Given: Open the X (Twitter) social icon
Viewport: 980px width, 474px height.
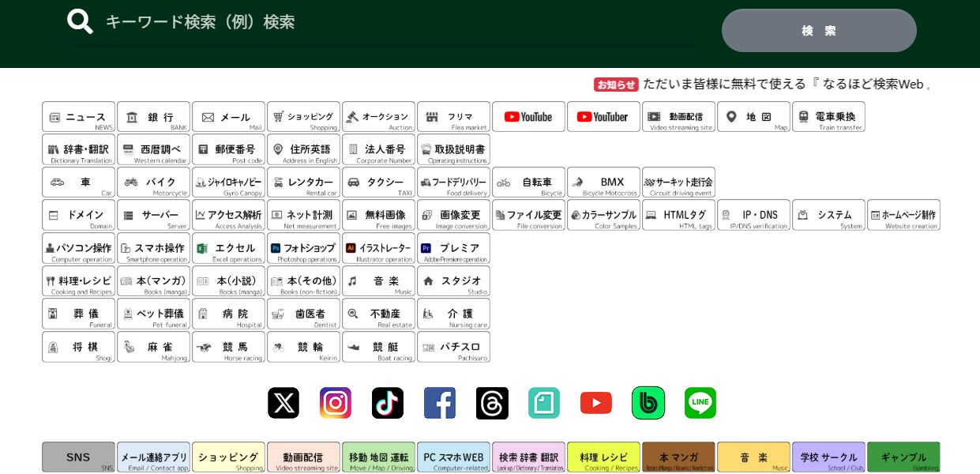Looking at the screenshot, I should pyautogui.click(x=283, y=403).
